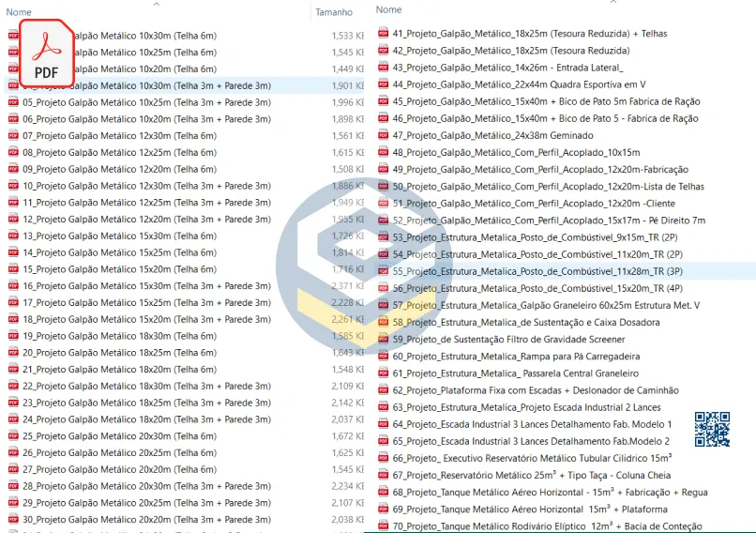Click PDF icon for 55_Projeto Posto de Combustível 11x28m

coord(383,271)
